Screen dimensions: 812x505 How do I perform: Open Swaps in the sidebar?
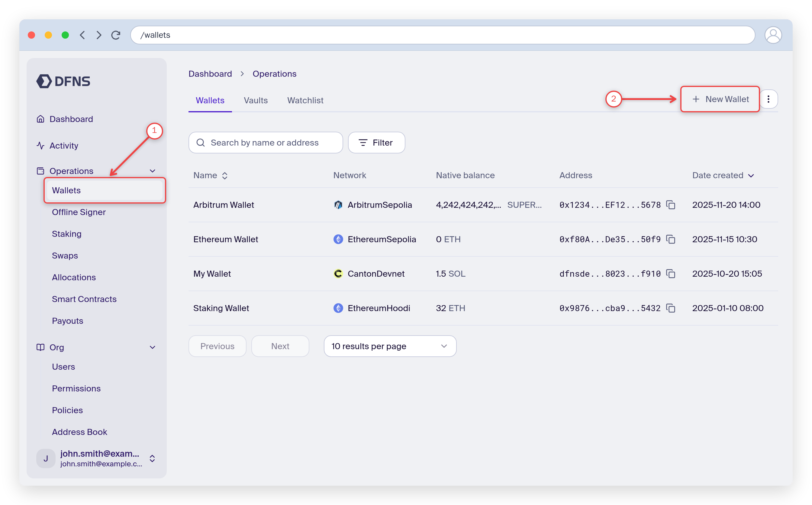point(65,256)
